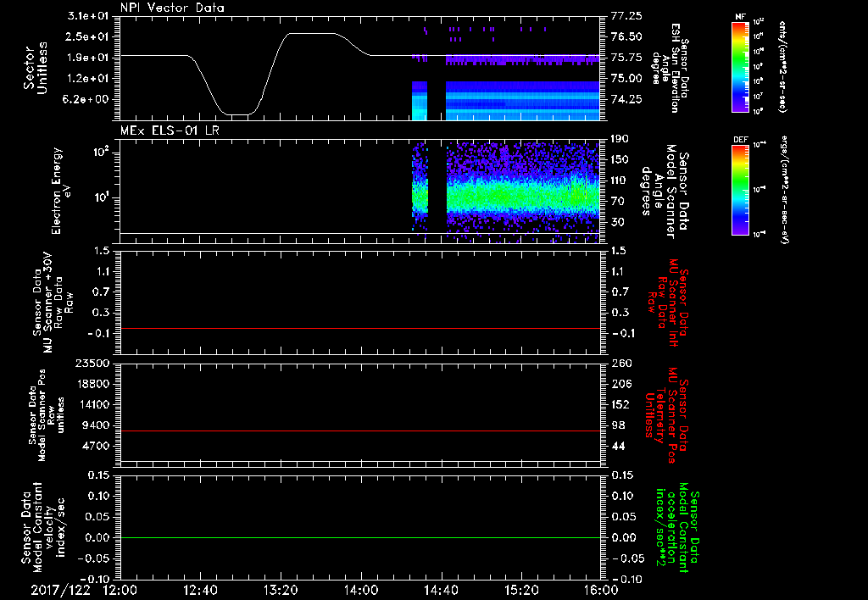Click the 1.2e+01 sector tick label
Viewport: 868px width, 600px height.
[x=88, y=78]
